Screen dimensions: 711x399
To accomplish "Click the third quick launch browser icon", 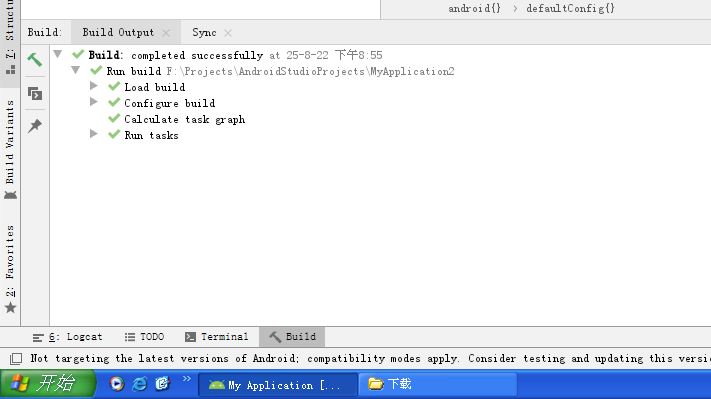I will click(162, 384).
